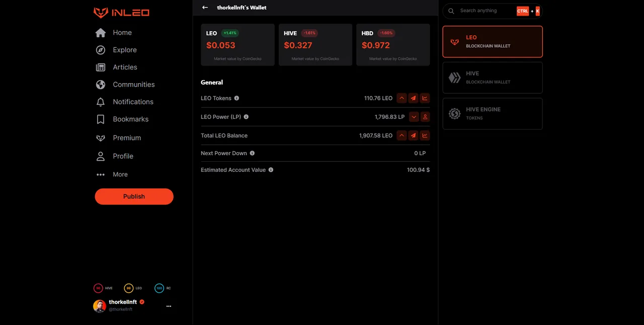Click the 110.76 LEO balance value
This screenshot has height=325, width=644.
click(378, 98)
